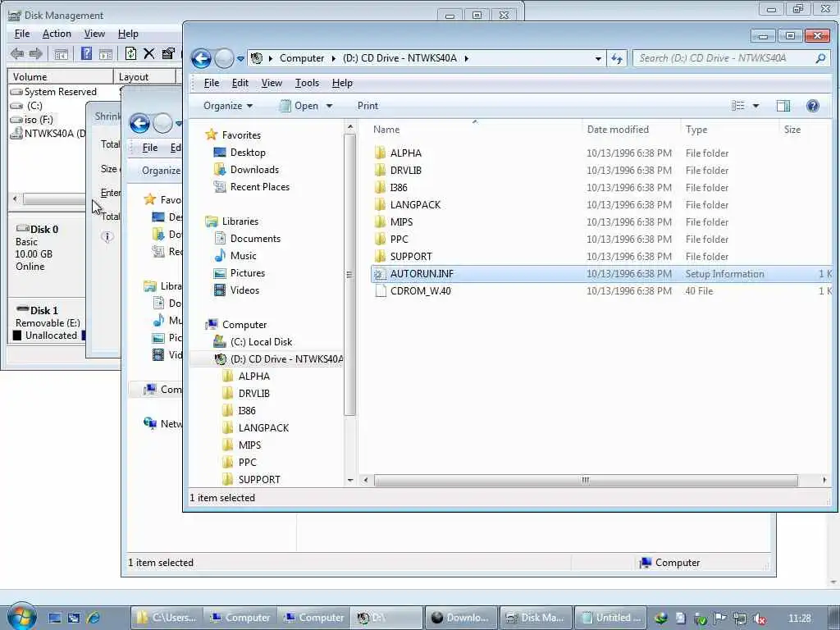Expand the arrow after the CD Drive breadcrumb
Screen dimensions: 840x630
467,58
